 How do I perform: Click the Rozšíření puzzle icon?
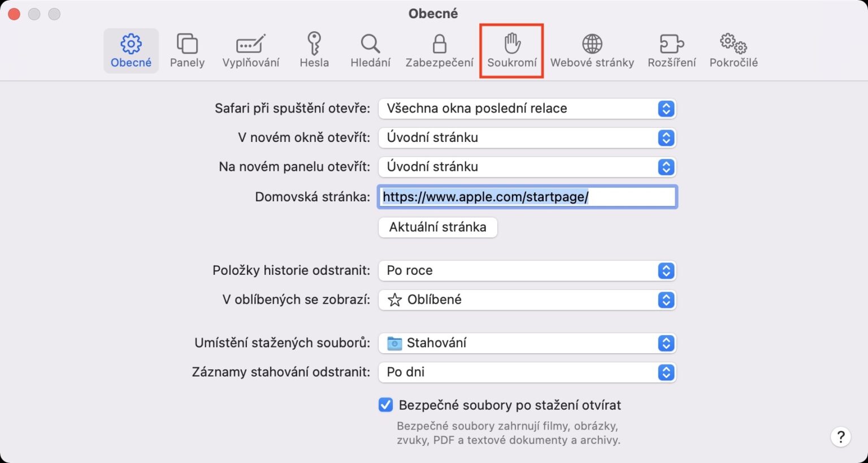pos(671,50)
